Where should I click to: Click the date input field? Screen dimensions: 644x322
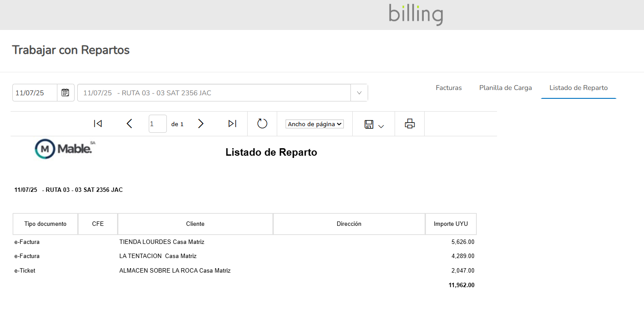[35, 93]
